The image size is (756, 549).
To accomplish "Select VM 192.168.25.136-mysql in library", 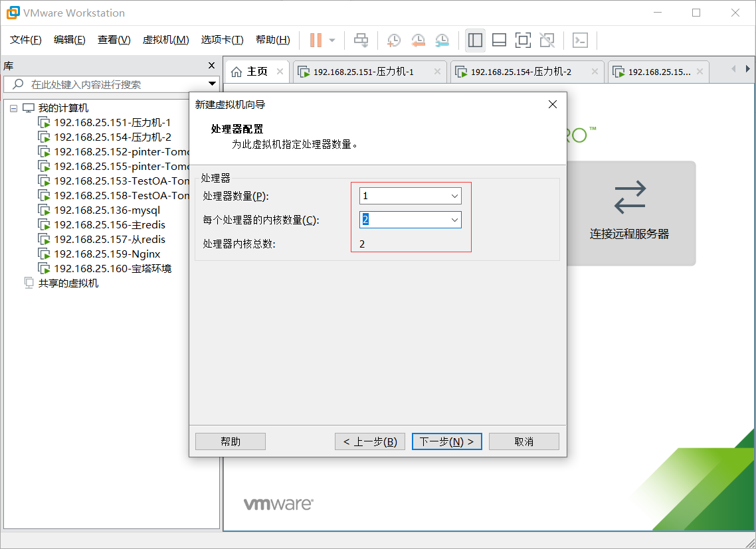I will coord(106,210).
